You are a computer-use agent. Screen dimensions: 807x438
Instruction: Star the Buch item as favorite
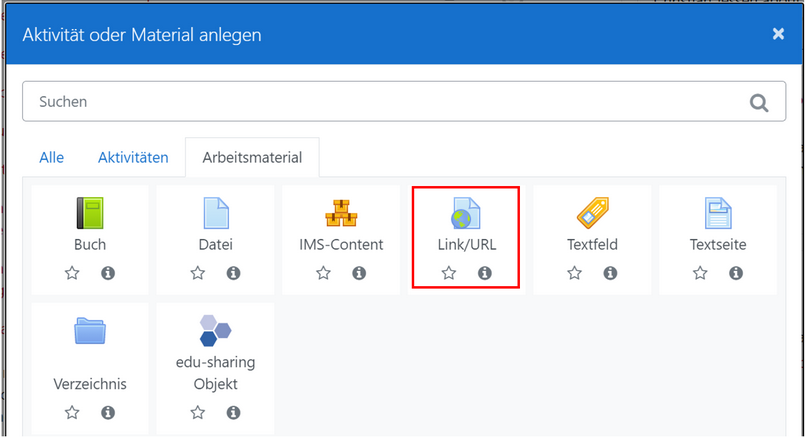[x=72, y=273]
